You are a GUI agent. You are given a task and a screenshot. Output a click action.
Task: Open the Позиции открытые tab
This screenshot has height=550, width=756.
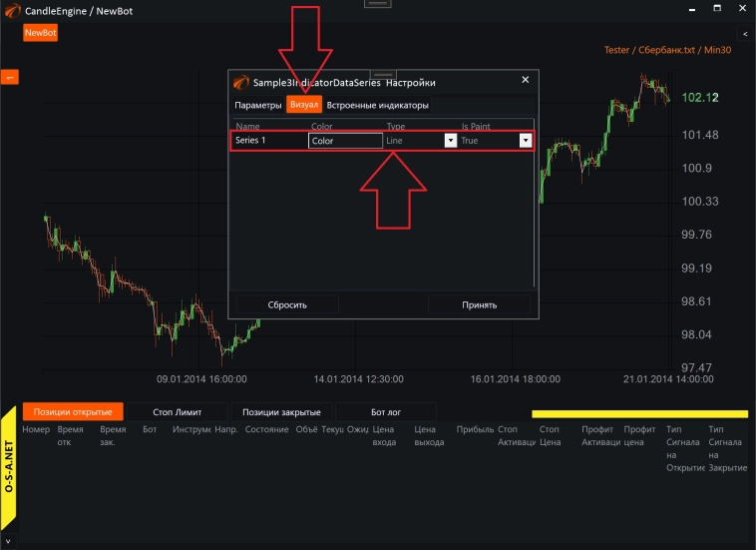[x=73, y=412]
